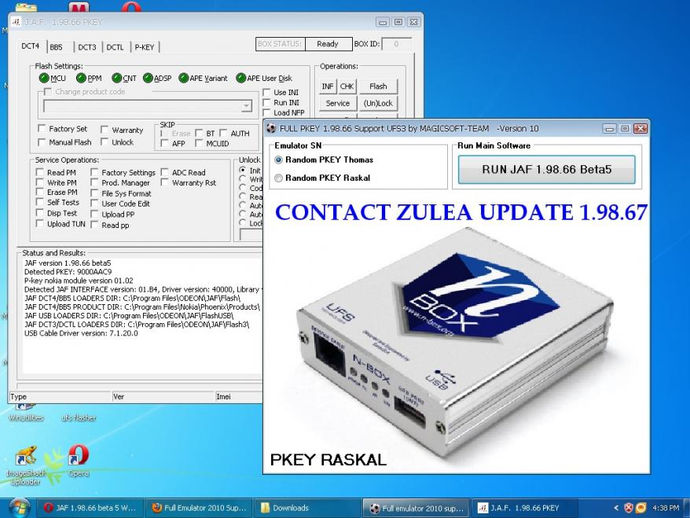Tick the File Sys Format checkbox
Viewport: 690px width, 518px height.
pos(94,193)
